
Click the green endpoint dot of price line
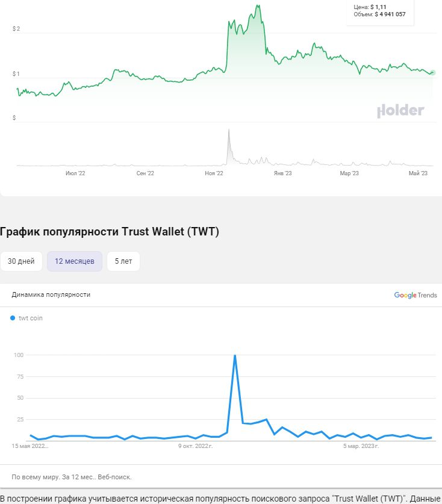pyautogui.click(x=434, y=72)
